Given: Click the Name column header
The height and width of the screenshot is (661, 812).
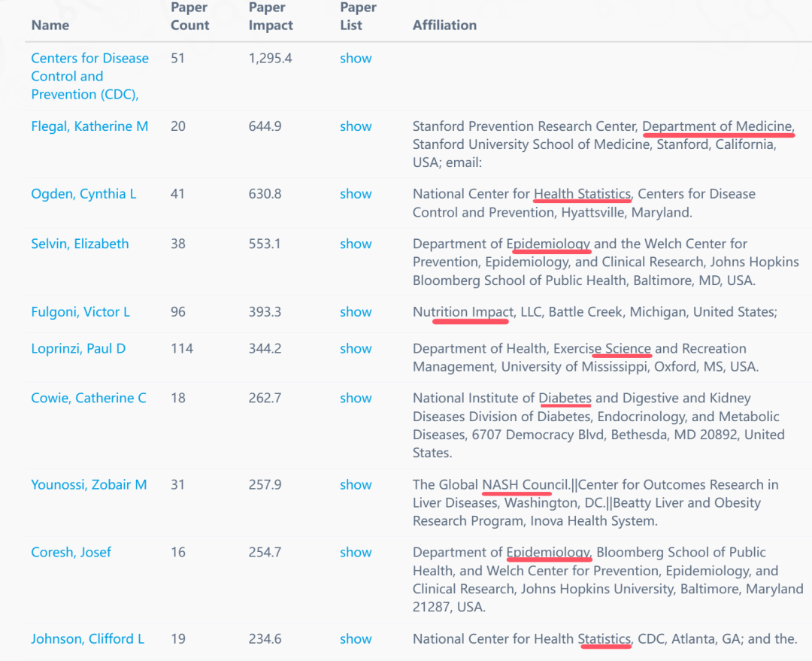Looking at the screenshot, I should (50, 26).
